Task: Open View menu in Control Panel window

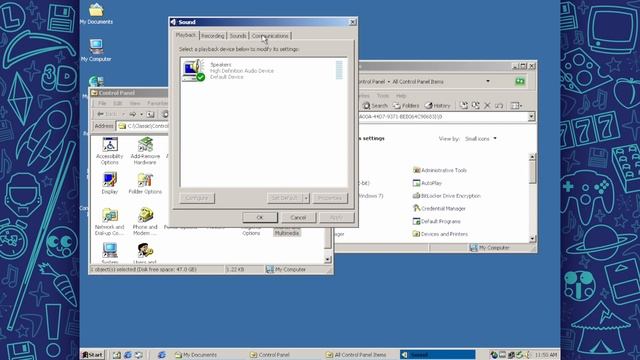Action: [x=135, y=103]
